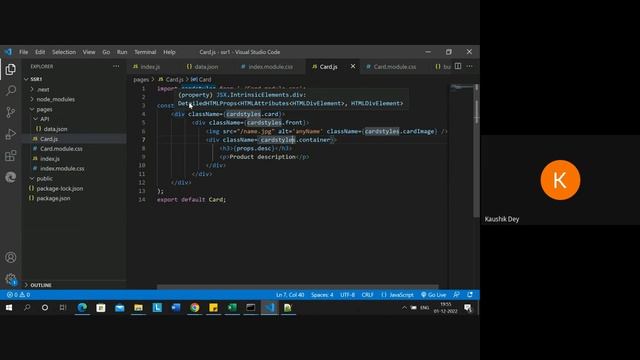Split the editor right
The image size is (640, 360).
[458, 66]
